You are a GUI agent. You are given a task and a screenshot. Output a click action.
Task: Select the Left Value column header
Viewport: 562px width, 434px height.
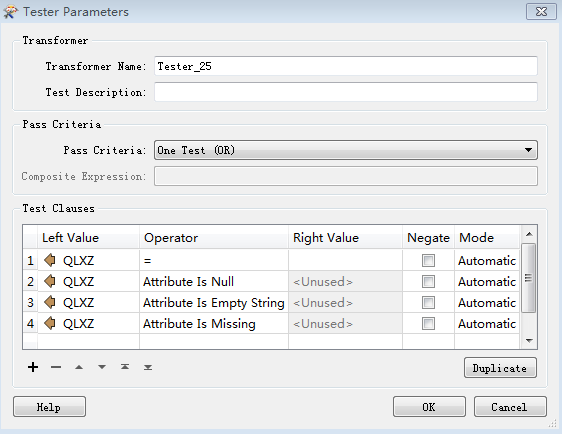point(88,238)
